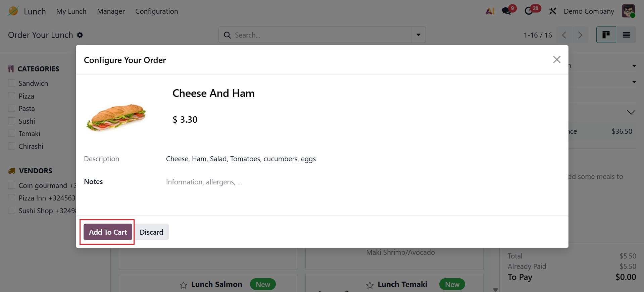Click the Lunch app logo icon
The image size is (644, 292).
click(x=13, y=11)
